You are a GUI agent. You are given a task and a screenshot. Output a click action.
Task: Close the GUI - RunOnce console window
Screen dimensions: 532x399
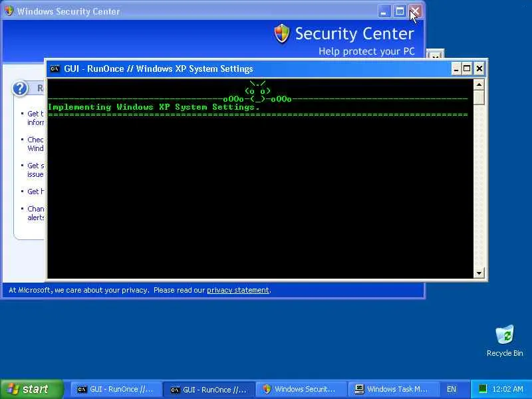479,69
